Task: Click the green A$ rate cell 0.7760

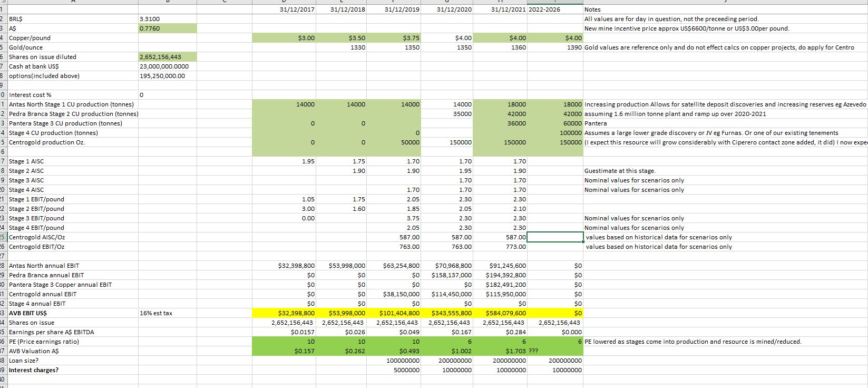Action: (x=168, y=28)
